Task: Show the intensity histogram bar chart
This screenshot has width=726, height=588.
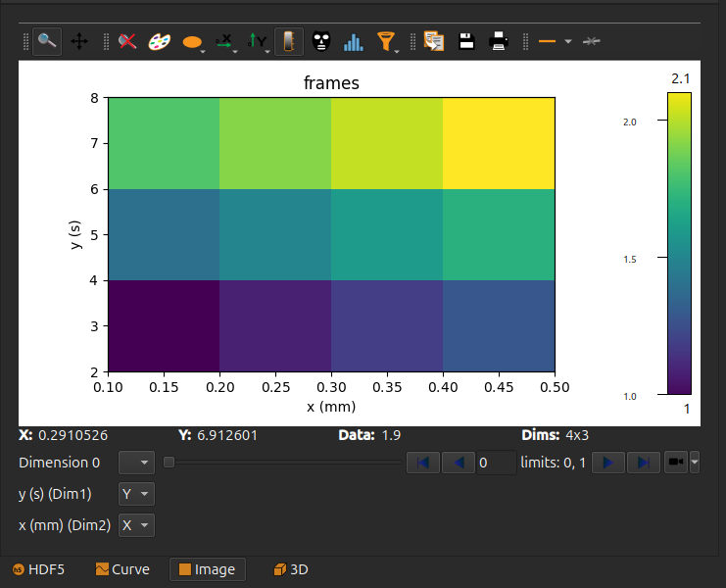Action: (x=353, y=41)
